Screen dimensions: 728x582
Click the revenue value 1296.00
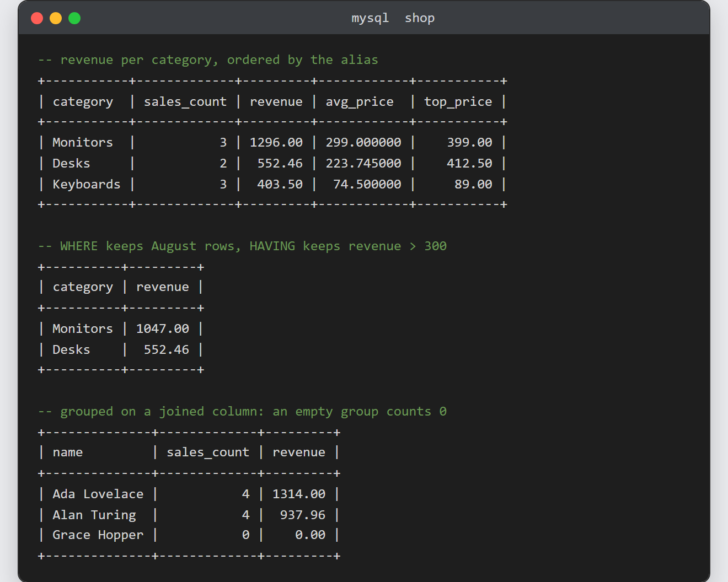[276, 143]
